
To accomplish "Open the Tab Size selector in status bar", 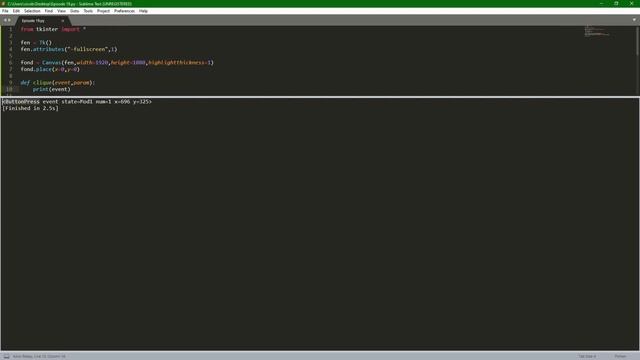I will click(587, 356).
